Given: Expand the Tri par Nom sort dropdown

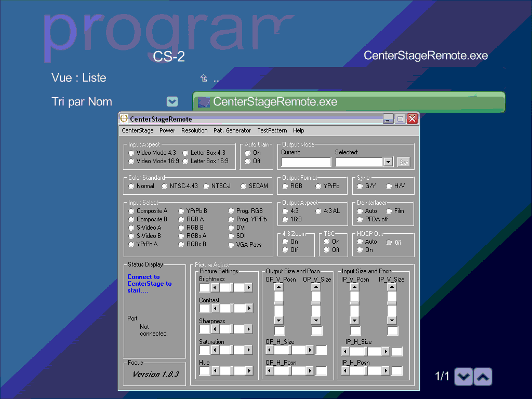Looking at the screenshot, I should click(172, 102).
